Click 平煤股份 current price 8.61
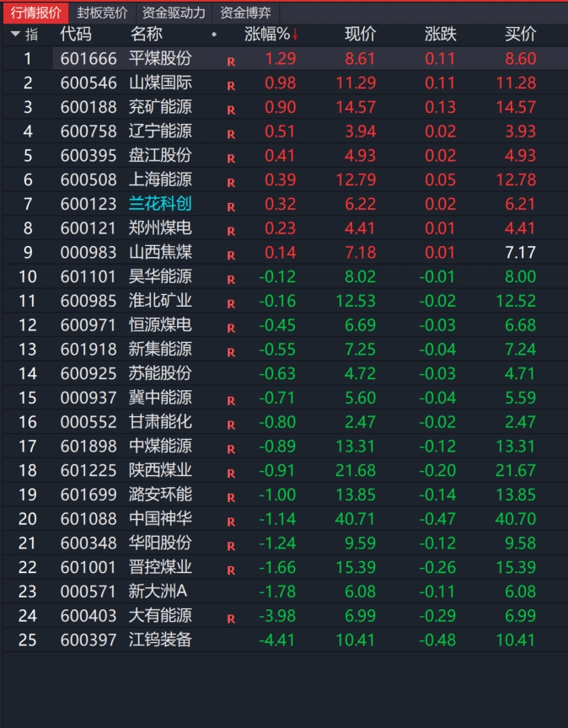The height and width of the screenshot is (728, 568). tap(361, 58)
